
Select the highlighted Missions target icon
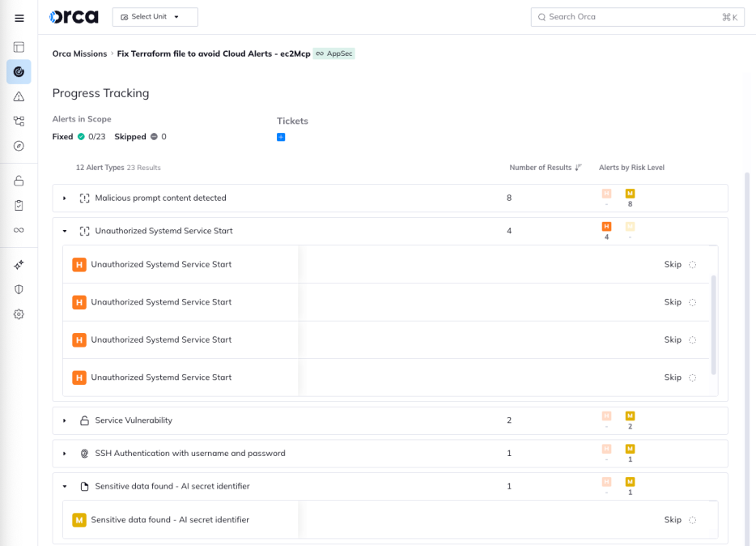tap(18, 71)
